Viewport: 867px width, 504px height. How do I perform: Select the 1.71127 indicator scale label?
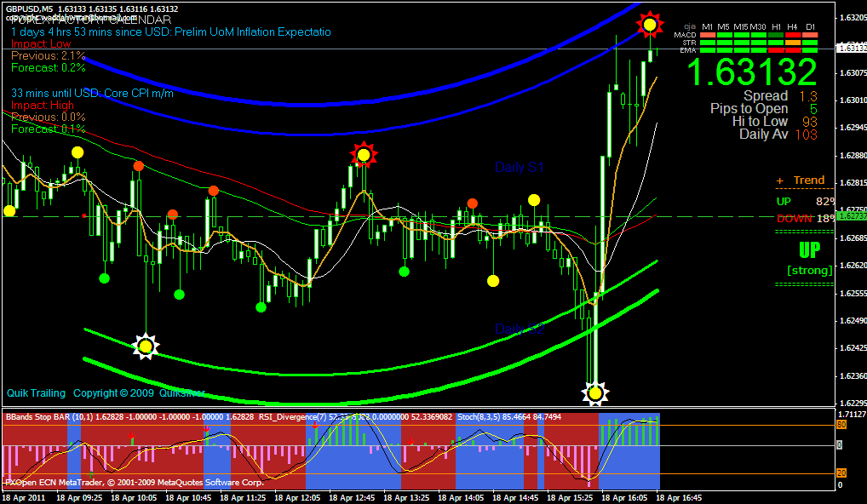(852, 414)
